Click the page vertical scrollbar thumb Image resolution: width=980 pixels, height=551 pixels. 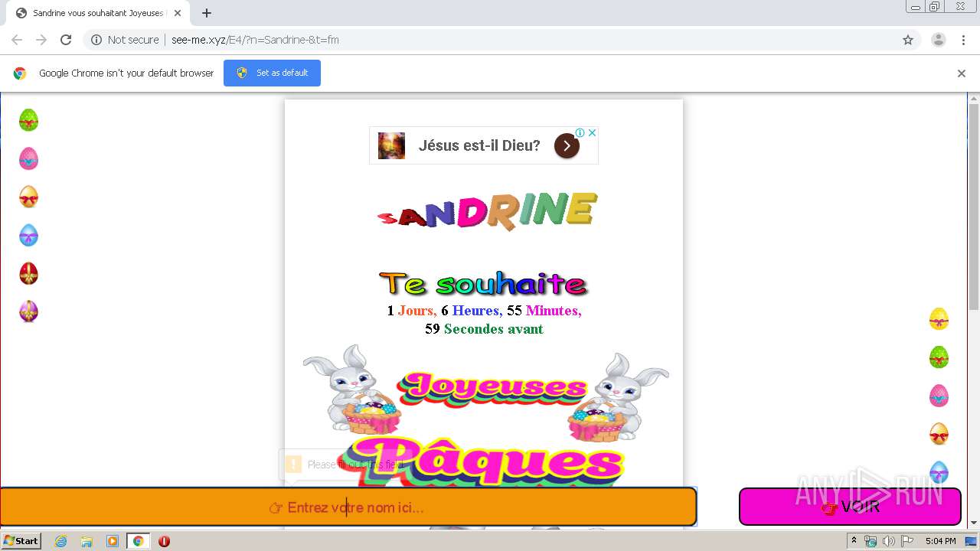[x=974, y=207]
